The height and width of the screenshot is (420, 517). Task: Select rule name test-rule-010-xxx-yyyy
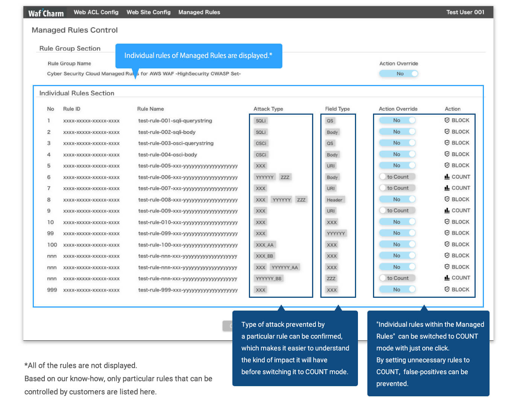(x=188, y=222)
